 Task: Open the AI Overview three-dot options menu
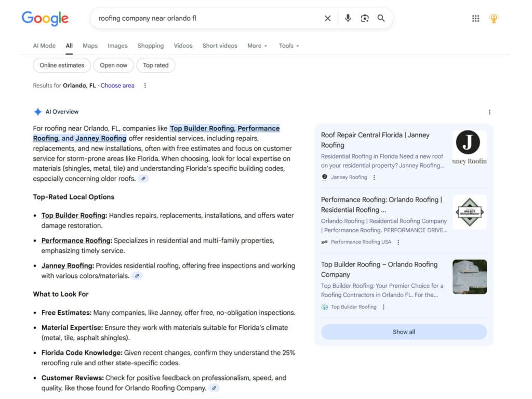click(489, 112)
